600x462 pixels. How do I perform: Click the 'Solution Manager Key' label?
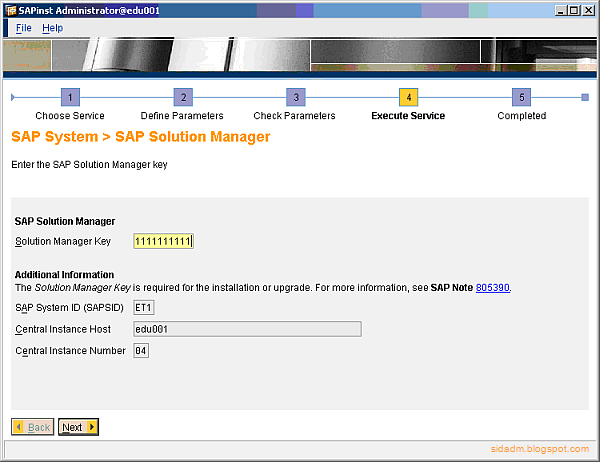point(63,241)
